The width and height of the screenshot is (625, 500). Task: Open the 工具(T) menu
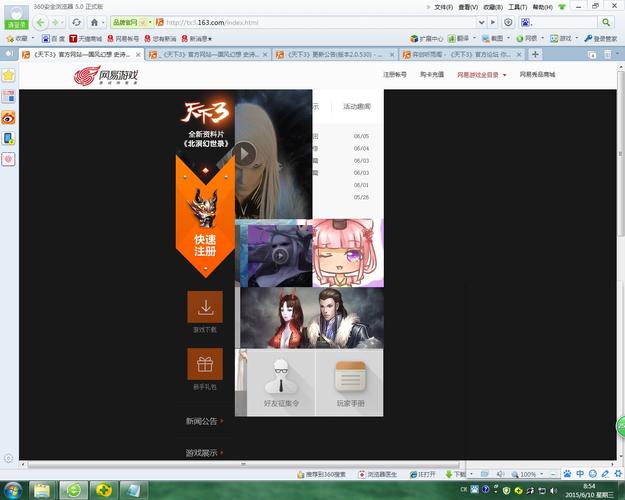click(x=518, y=7)
